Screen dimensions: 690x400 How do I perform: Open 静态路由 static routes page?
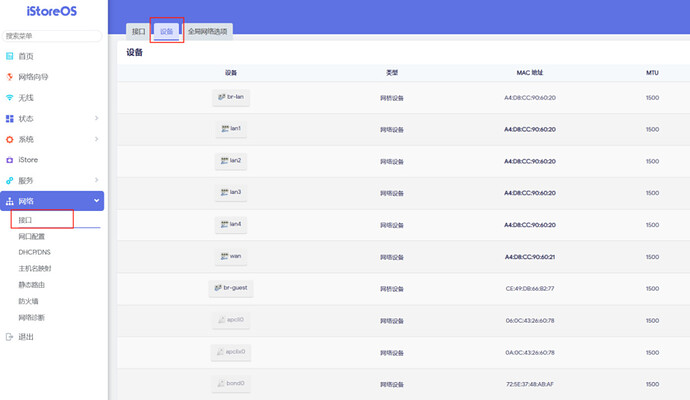point(31,285)
